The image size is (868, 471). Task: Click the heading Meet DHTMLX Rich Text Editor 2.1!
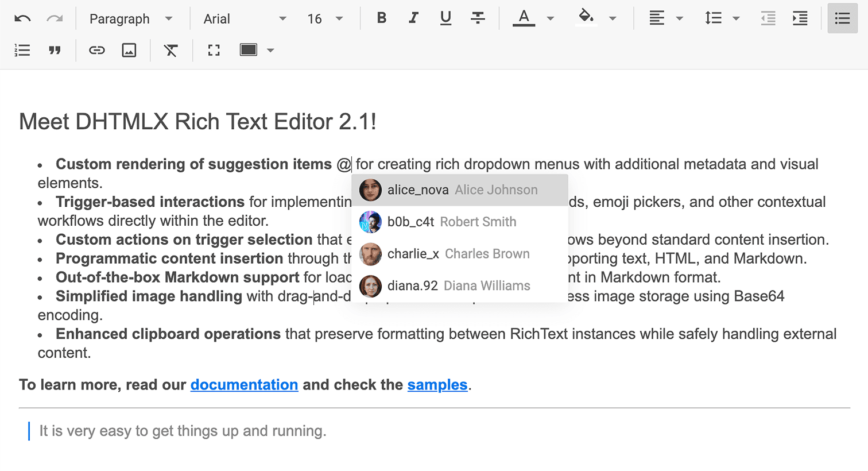click(x=198, y=122)
